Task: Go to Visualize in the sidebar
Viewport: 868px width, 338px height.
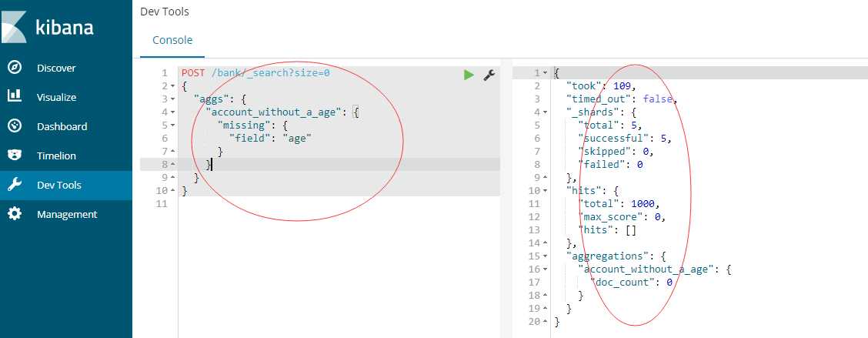Action: [56, 97]
